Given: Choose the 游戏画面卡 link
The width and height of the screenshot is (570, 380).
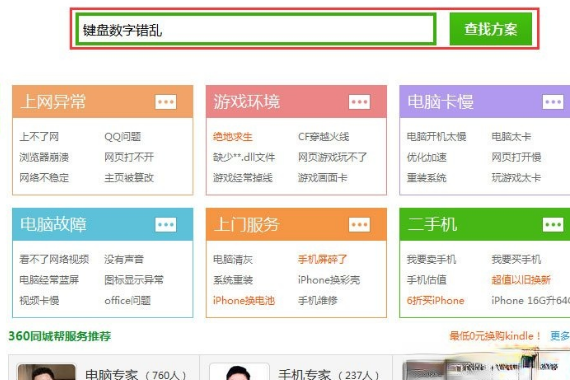Looking at the screenshot, I should (x=322, y=178).
